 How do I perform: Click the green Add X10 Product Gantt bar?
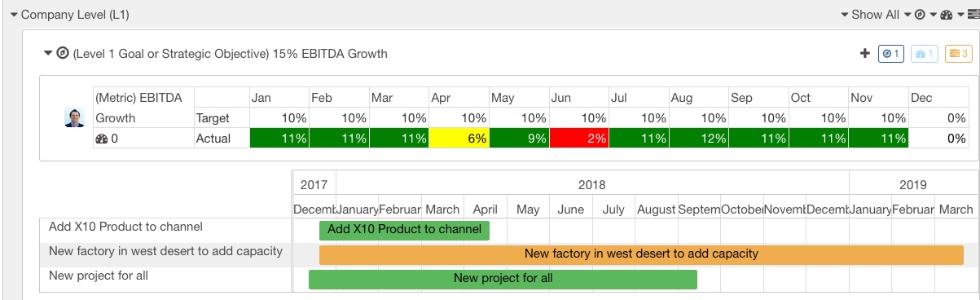404,230
